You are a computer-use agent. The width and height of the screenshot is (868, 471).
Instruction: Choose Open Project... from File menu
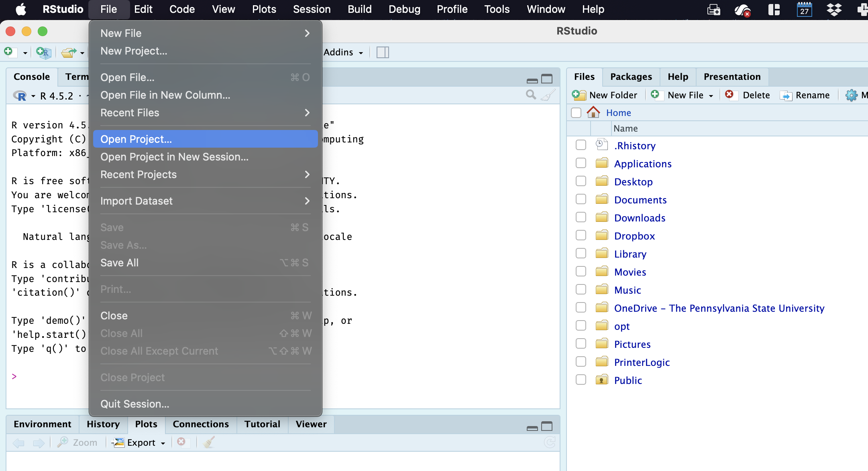[x=136, y=139]
